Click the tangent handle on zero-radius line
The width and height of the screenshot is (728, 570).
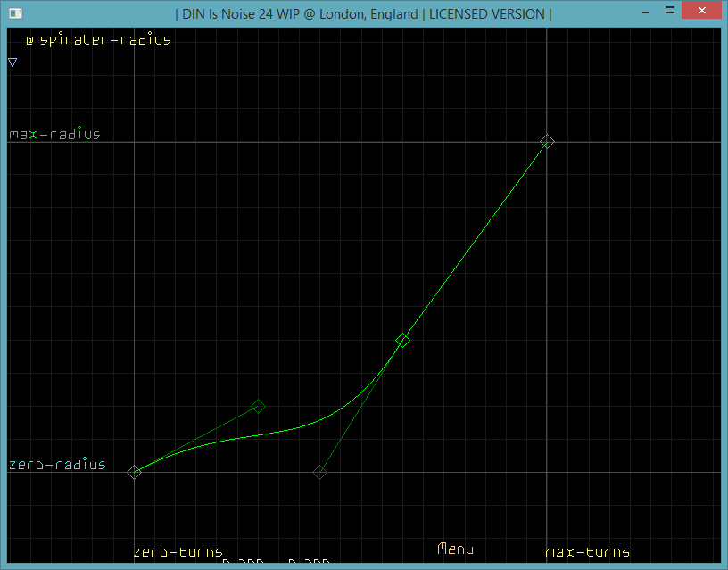(319, 472)
